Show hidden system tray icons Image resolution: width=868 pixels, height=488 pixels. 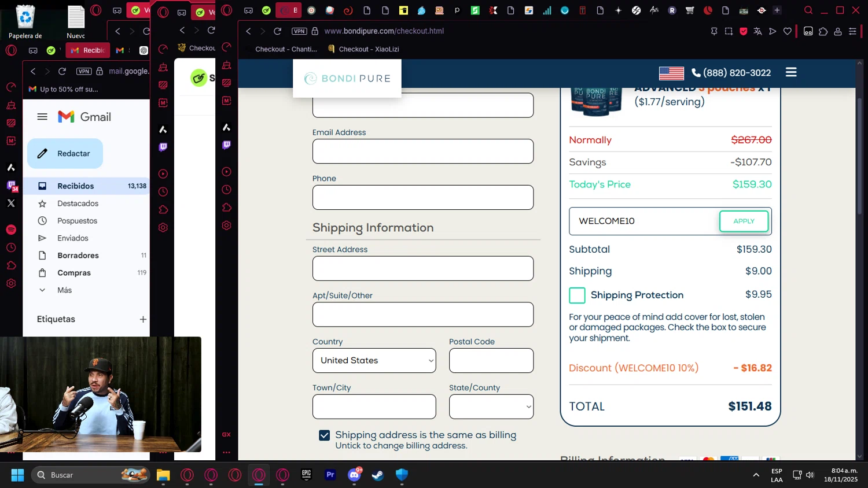click(756, 475)
